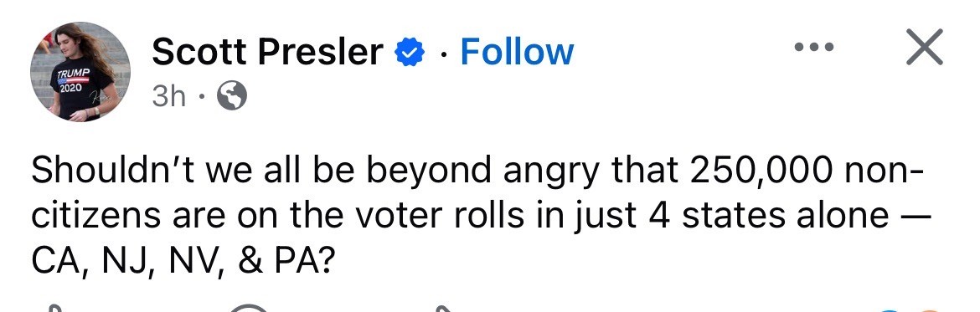The image size is (980, 312).
Task: Click the globe public audience icon
Action: pyautogui.click(x=231, y=96)
